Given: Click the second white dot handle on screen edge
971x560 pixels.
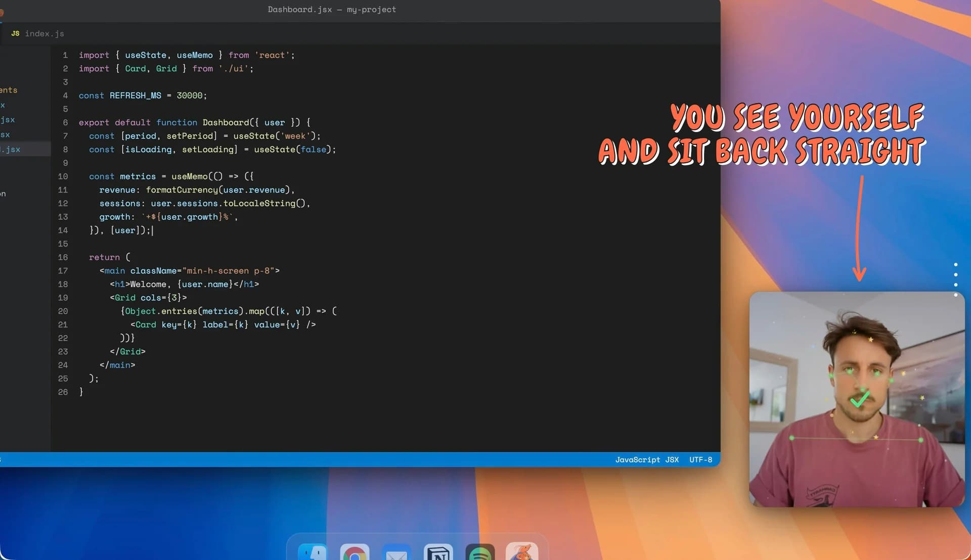Looking at the screenshot, I should pyautogui.click(x=955, y=274).
